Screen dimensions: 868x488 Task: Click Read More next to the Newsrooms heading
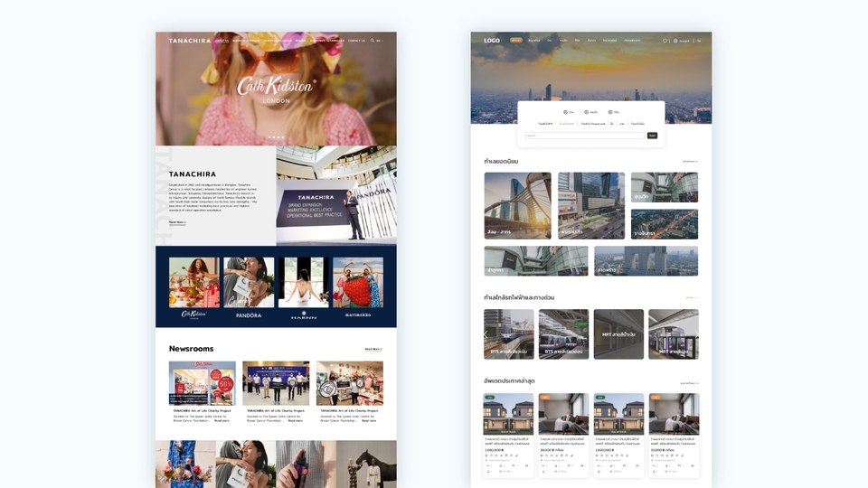click(373, 349)
